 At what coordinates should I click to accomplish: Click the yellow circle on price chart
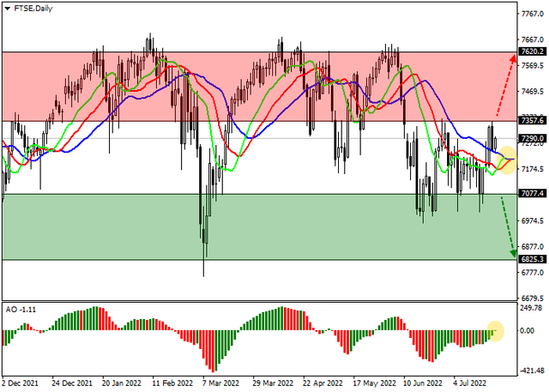(x=505, y=160)
